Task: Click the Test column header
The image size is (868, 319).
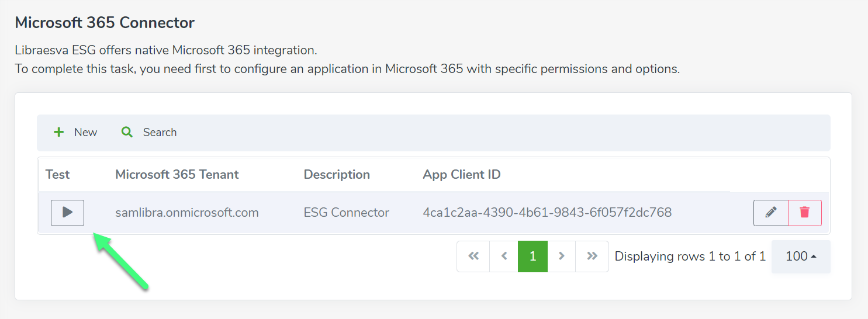Action: (57, 175)
